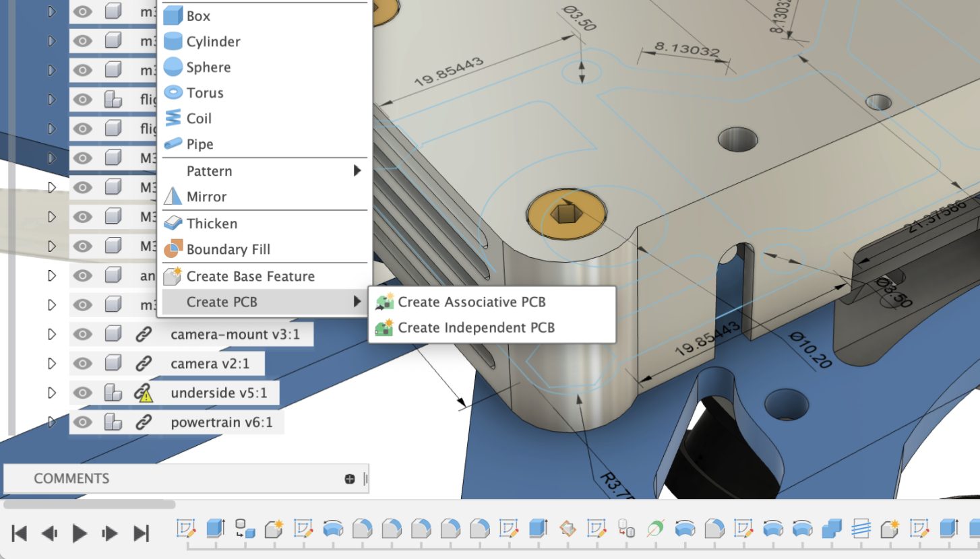Click the horizontal scrollbar under the browser
The image size is (980, 559).
89,504
